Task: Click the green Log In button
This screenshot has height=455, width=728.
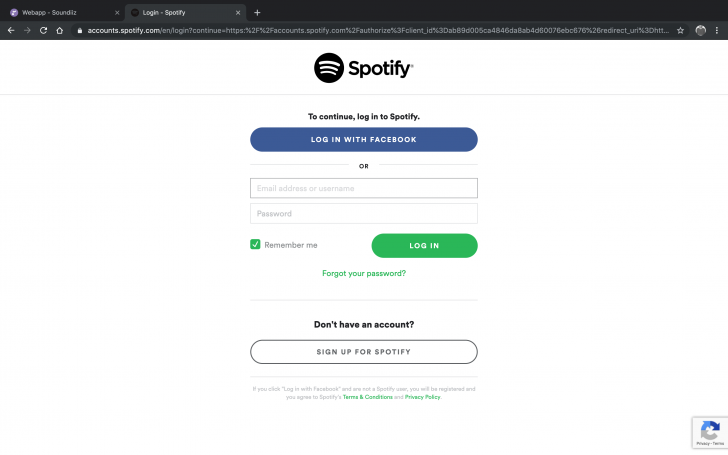Action: (x=424, y=246)
